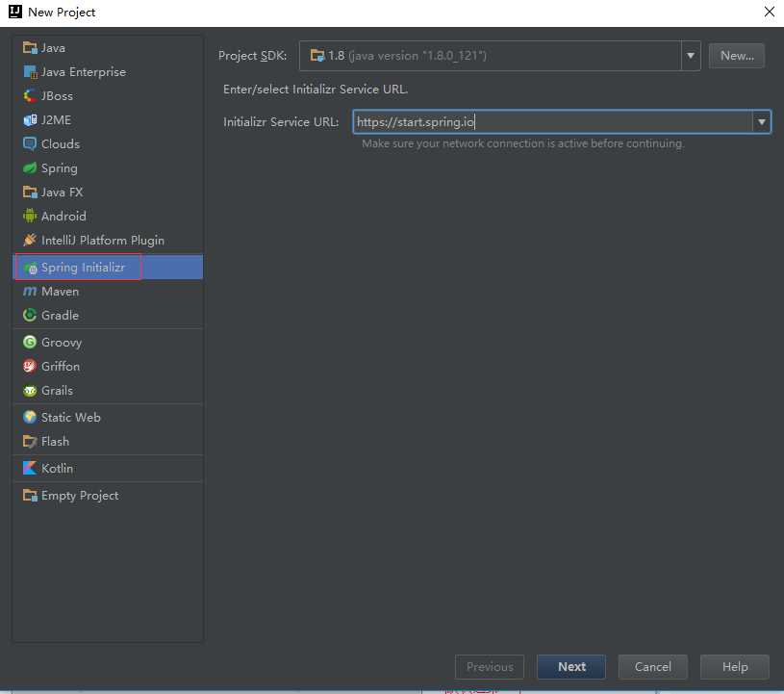This screenshot has height=694, width=784.
Task: Choose the Kotlin project icon
Action: pos(30,469)
